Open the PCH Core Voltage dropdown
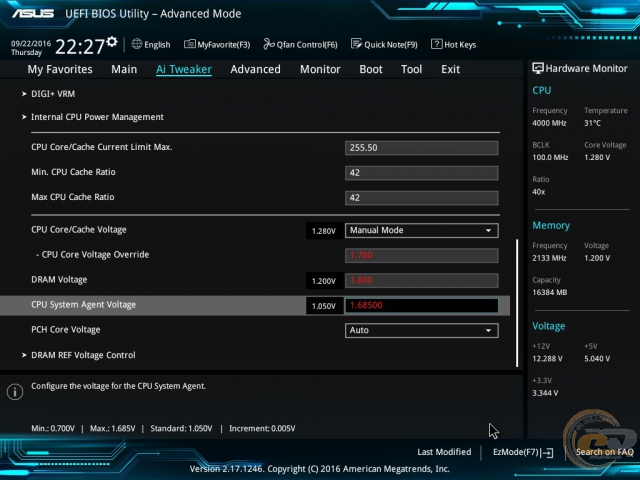 point(422,330)
